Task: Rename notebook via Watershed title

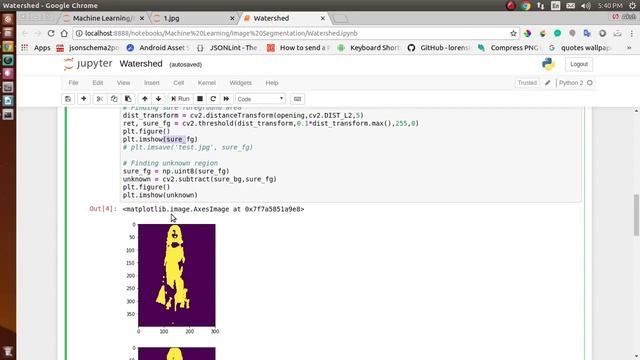Action: pyautogui.click(x=141, y=64)
